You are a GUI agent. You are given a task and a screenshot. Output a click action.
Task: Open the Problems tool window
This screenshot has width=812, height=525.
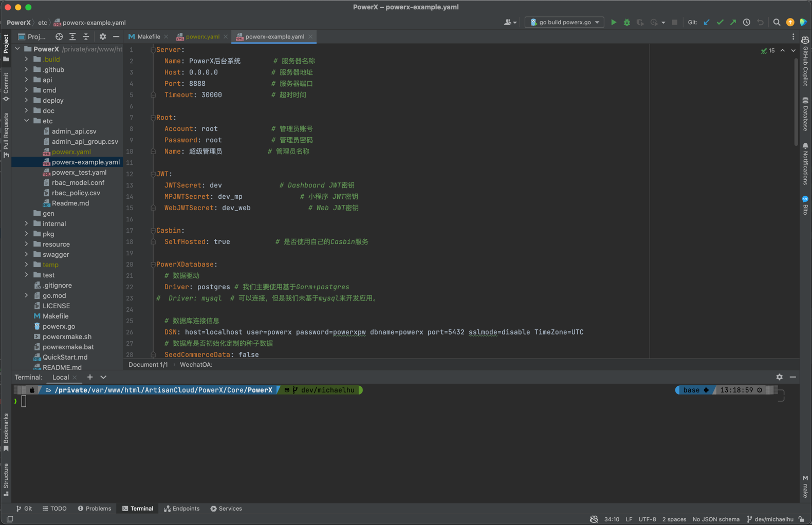point(94,509)
